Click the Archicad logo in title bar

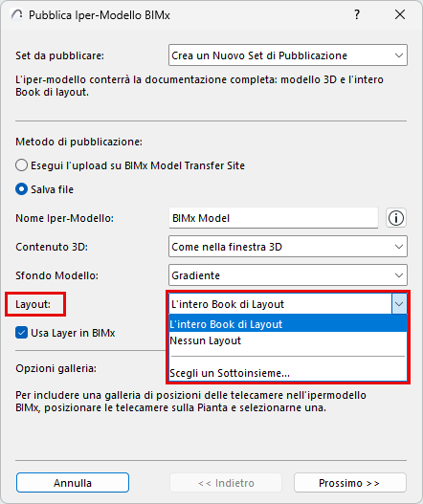[x=17, y=14]
